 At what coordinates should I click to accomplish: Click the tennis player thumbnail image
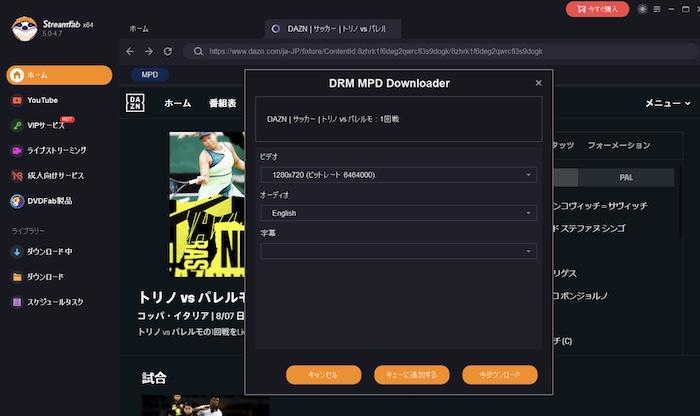pos(207,204)
